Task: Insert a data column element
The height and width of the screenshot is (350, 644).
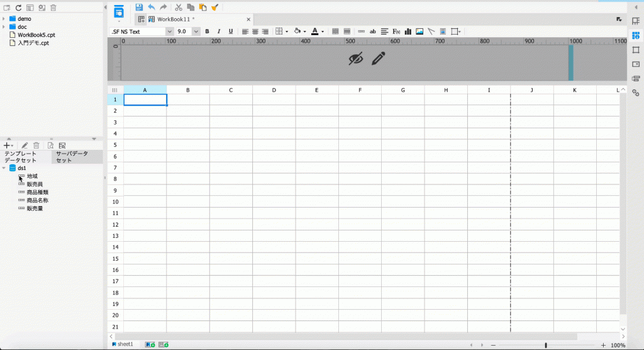Action: coord(361,31)
